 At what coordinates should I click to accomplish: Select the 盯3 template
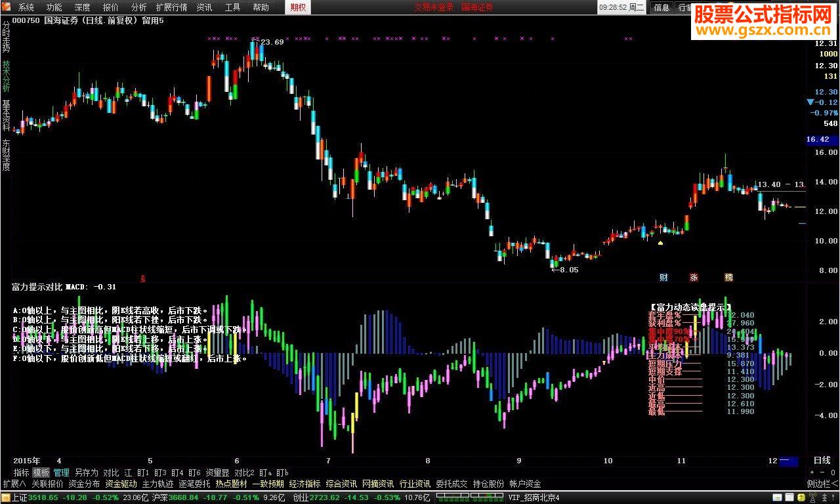[x=160, y=472]
